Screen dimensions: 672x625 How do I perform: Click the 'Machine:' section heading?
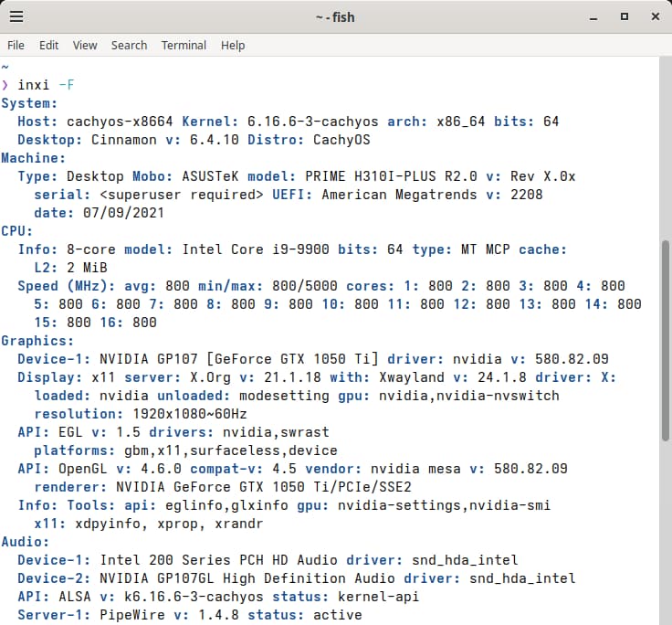coord(34,158)
